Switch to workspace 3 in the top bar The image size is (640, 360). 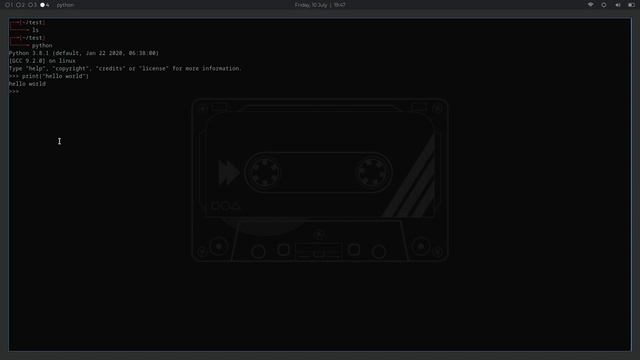pyautogui.click(x=32, y=5)
